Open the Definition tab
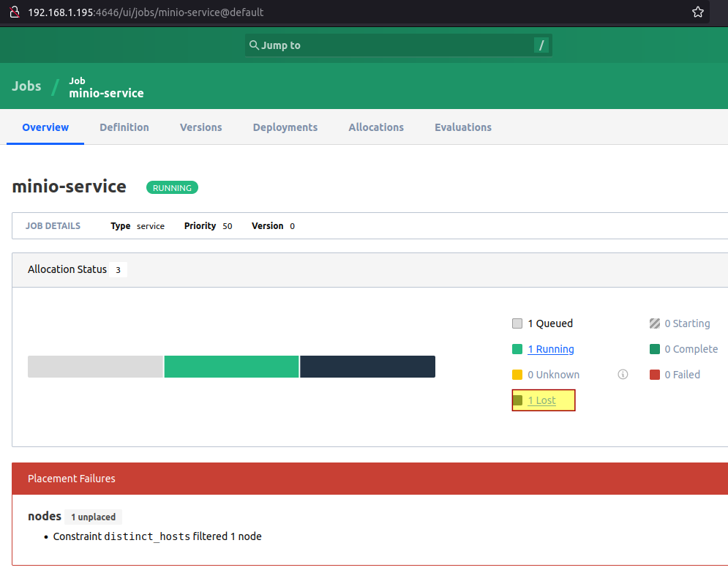Image resolution: width=728 pixels, height=573 pixels. (124, 127)
